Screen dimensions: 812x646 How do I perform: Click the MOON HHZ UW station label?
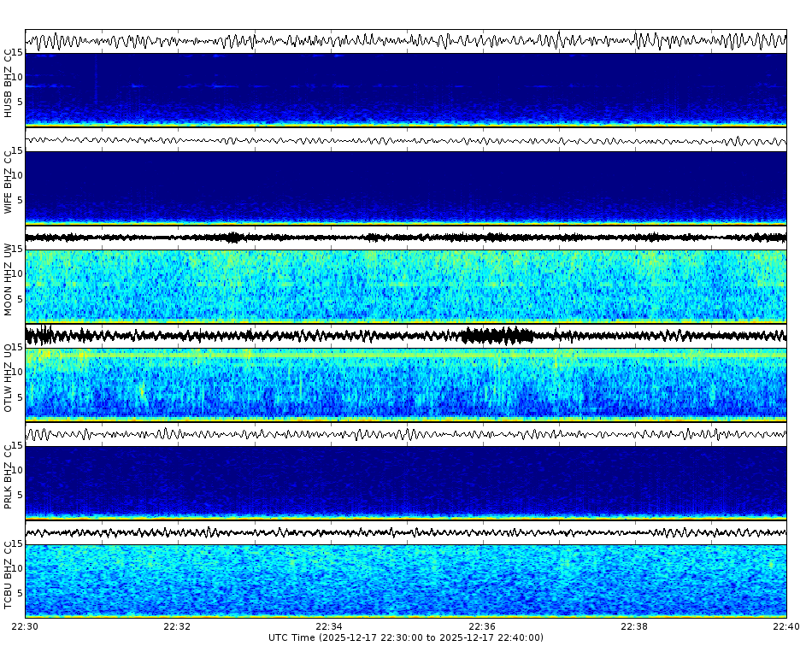point(9,278)
